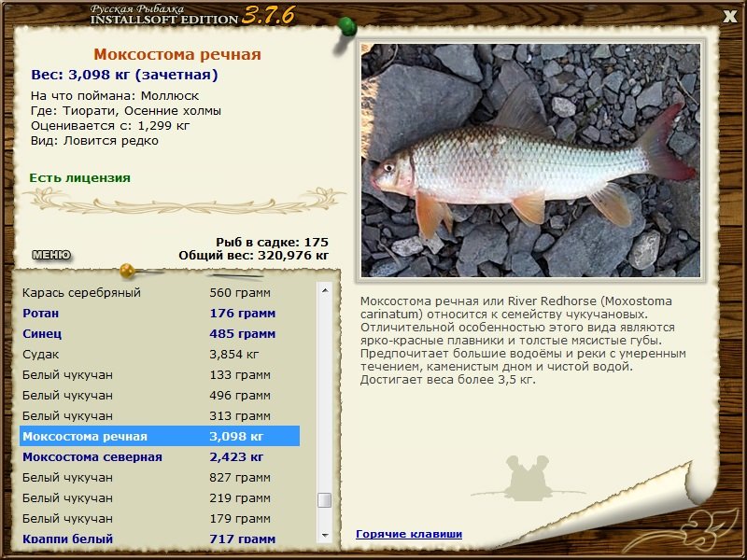747x560 pixels.
Task: Click the Где: Тиорати, Осенние холмы line
Action: tap(126, 111)
